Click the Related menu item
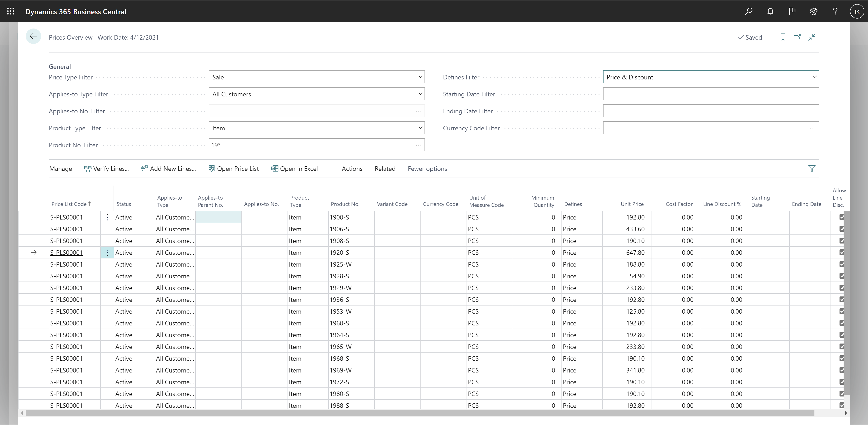Screen dimensions: 868x425 click(x=385, y=168)
